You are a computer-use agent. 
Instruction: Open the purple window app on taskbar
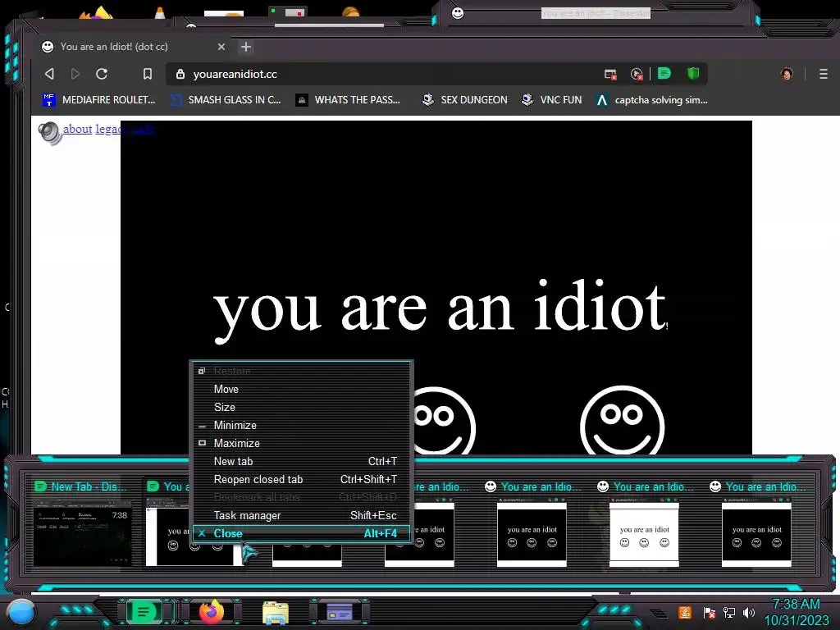[x=339, y=612]
